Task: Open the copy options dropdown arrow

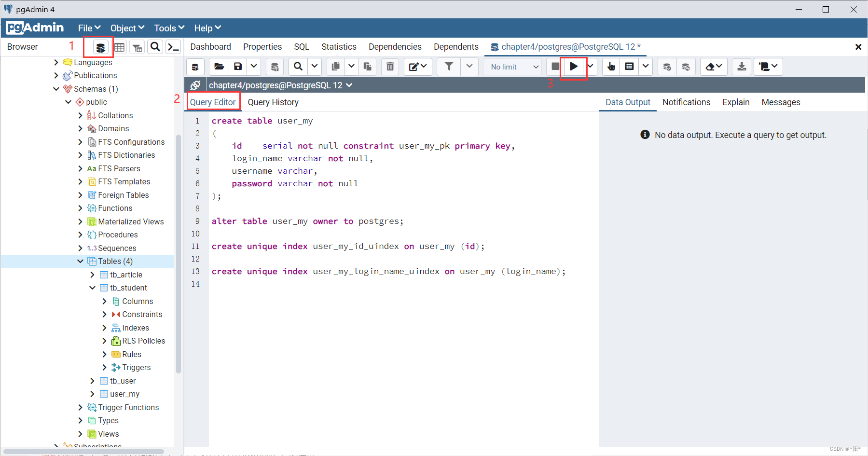Action: coord(352,67)
